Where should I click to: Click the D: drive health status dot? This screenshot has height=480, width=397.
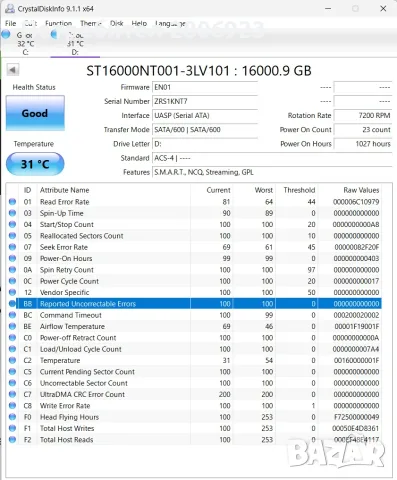pos(54,34)
